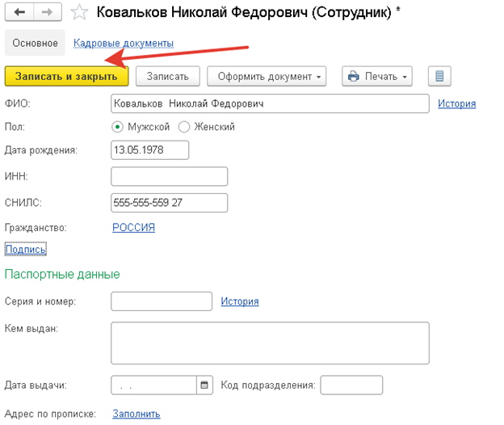Open История link next to ФИО
This screenshot has width=504, height=425.
[x=457, y=103]
